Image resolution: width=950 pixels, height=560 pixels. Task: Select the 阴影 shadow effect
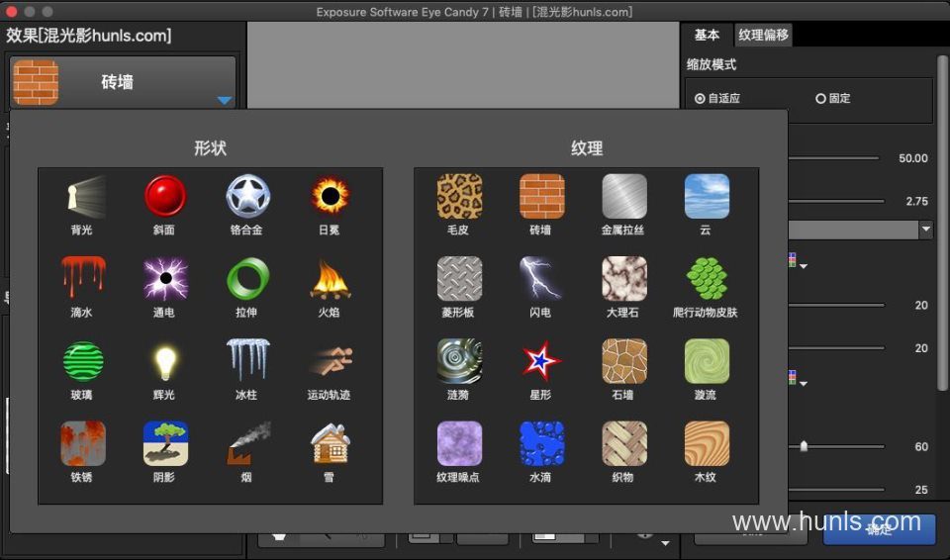click(165, 443)
